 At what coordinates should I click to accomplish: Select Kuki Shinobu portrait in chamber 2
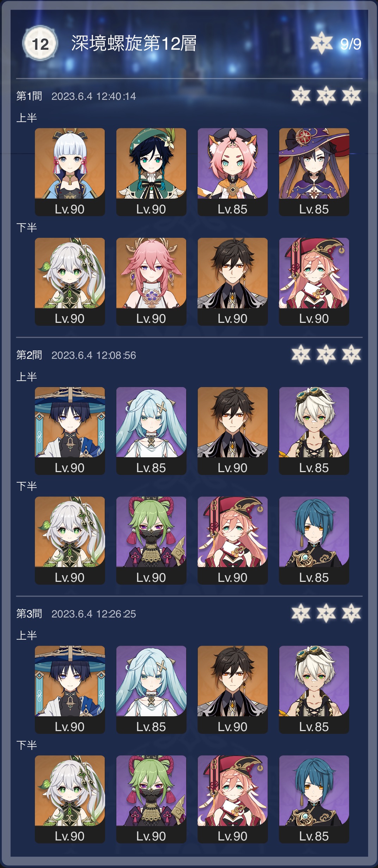click(151, 541)
